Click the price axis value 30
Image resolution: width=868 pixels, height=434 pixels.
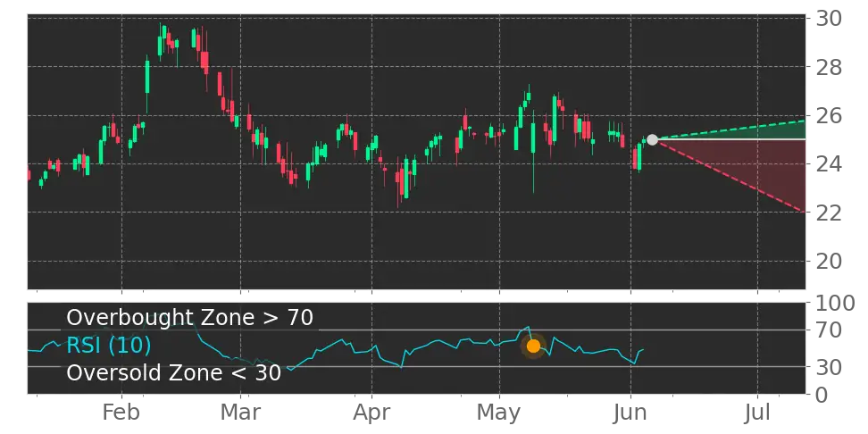[829, 19]
